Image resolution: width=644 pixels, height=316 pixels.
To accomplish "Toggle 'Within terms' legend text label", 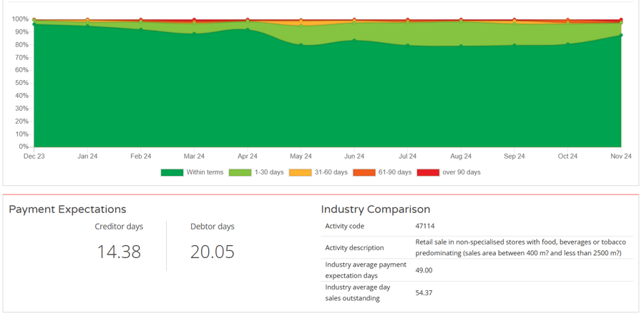I will 205,172.
